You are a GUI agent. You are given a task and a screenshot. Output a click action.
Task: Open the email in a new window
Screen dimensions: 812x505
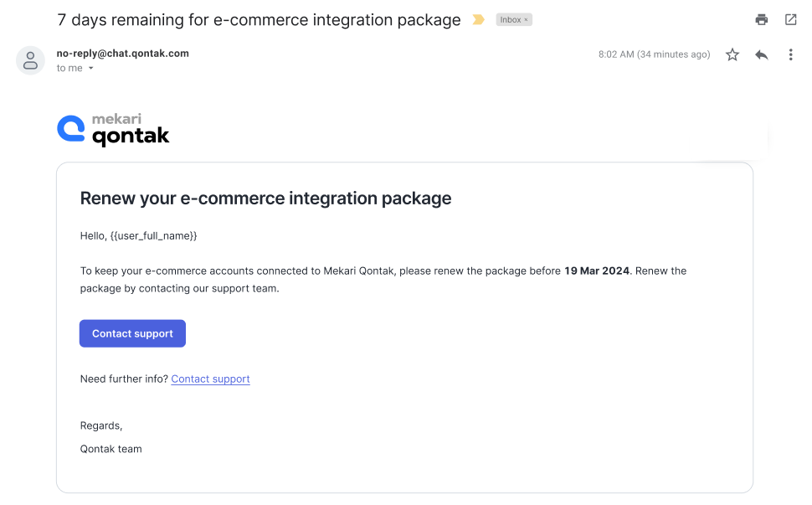tap(790, 19)
